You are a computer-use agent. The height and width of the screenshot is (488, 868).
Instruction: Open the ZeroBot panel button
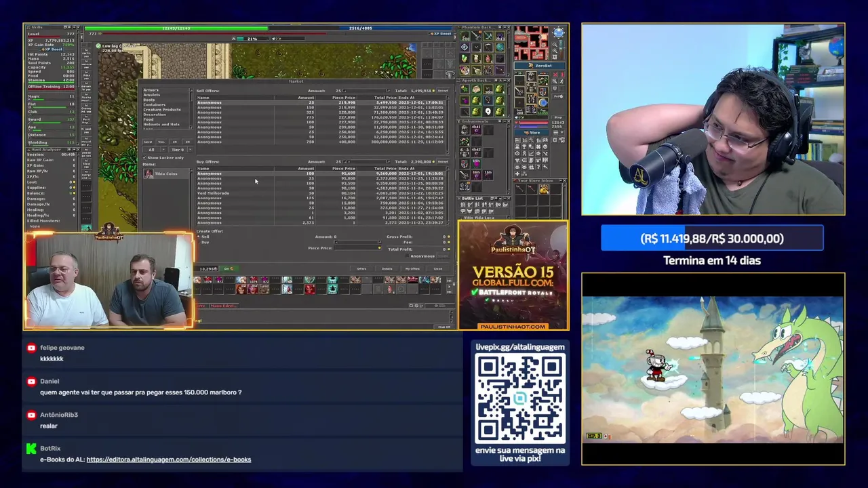point(539,66)
